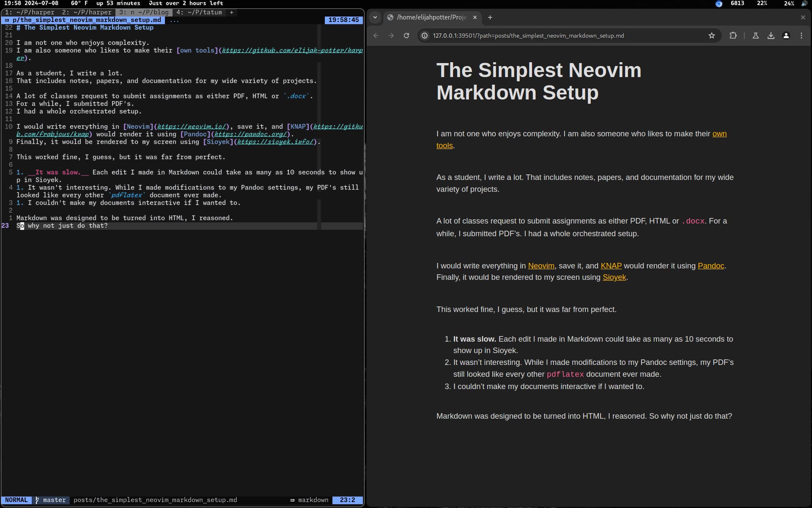Select tmux window 1: ~/P/harper
The width and height of the screenshot is (812, 508).
pyautogui.click(x=30, y=12)
